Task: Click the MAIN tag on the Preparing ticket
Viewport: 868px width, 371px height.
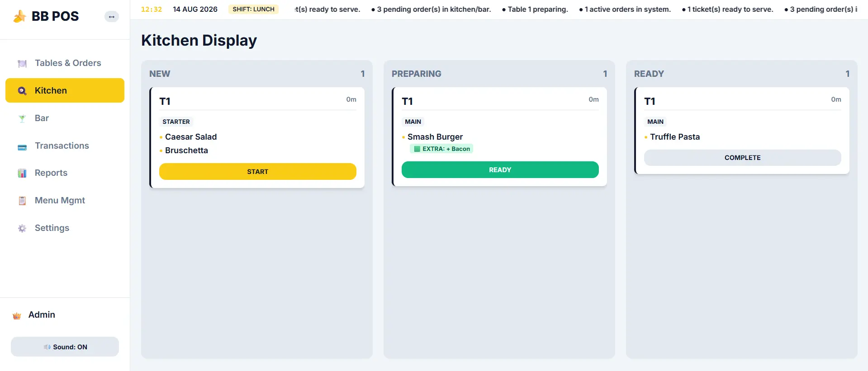Action: (413, 122)
